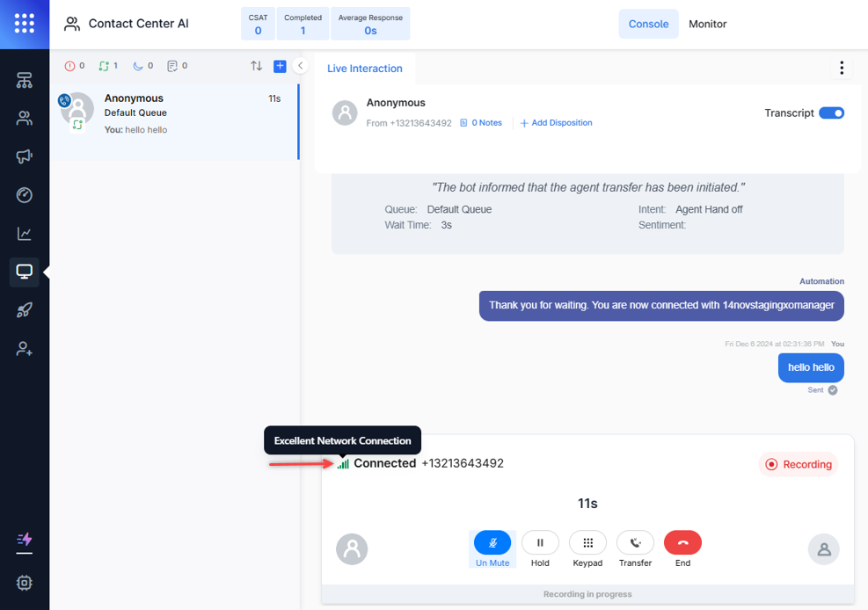Open the sort conversations control

257,66
